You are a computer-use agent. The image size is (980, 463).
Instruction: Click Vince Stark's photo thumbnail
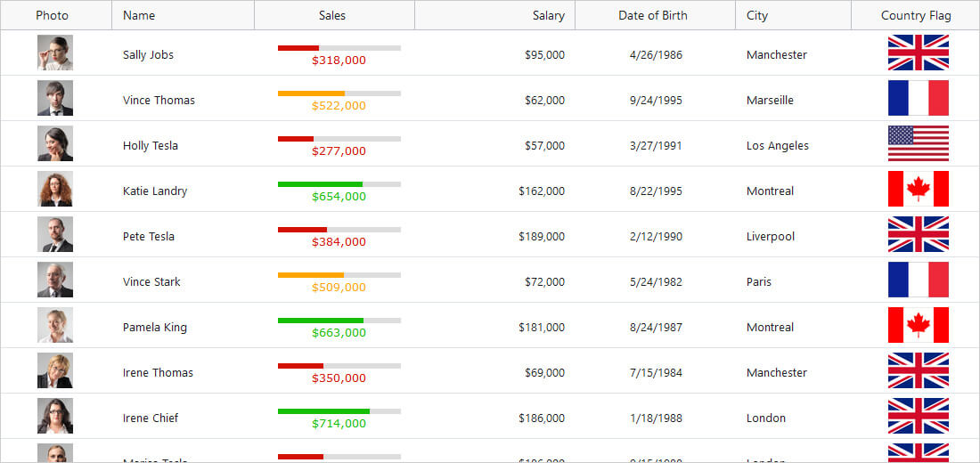click(x=55, y=280)
